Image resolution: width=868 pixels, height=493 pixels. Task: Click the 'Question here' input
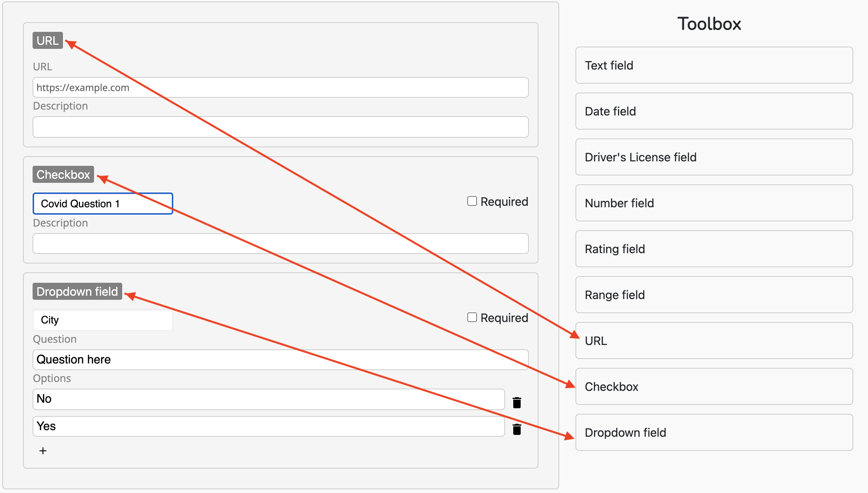tap(280, 360)
